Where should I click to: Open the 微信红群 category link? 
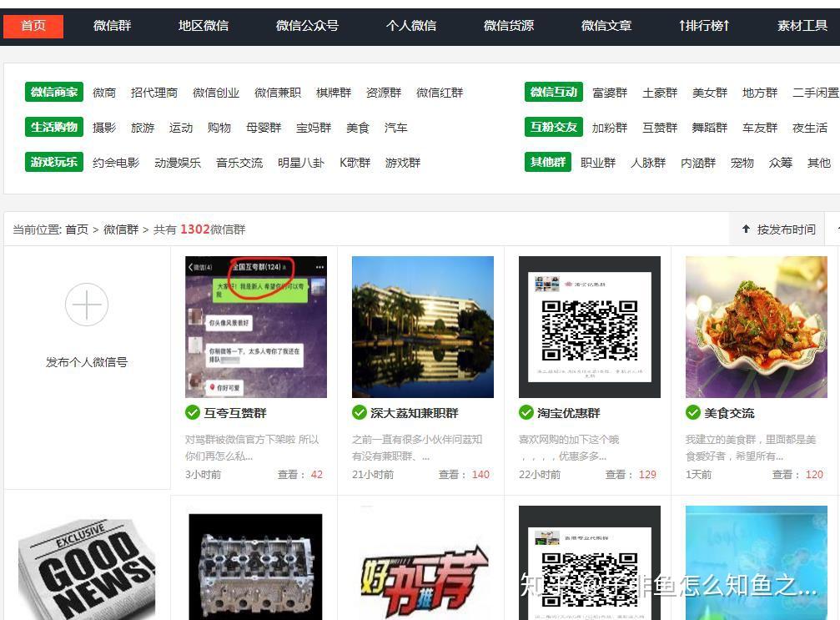pyautogui.click(x=440, y=93)
